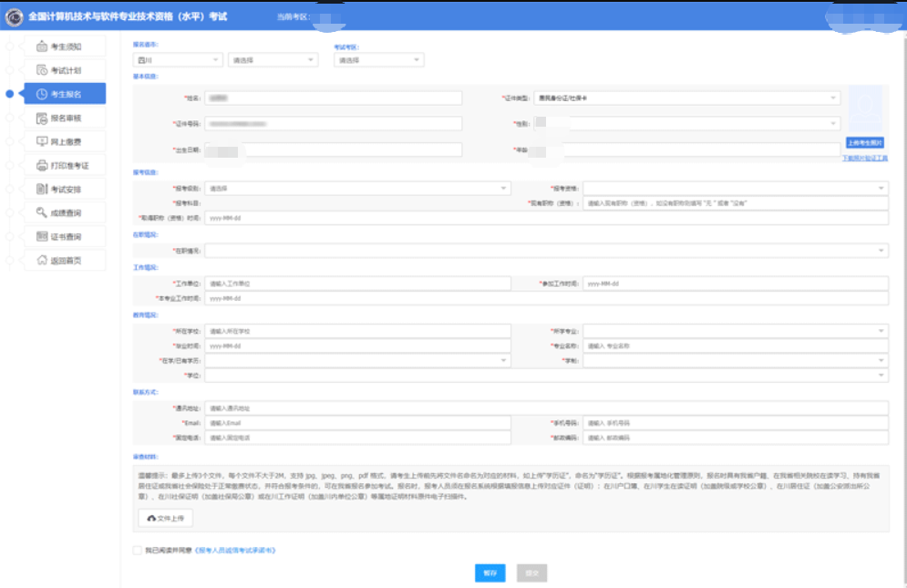Open 报名审核 sidebar item
The width and height of the screenshot is (907, 588).
coord(66,118)
